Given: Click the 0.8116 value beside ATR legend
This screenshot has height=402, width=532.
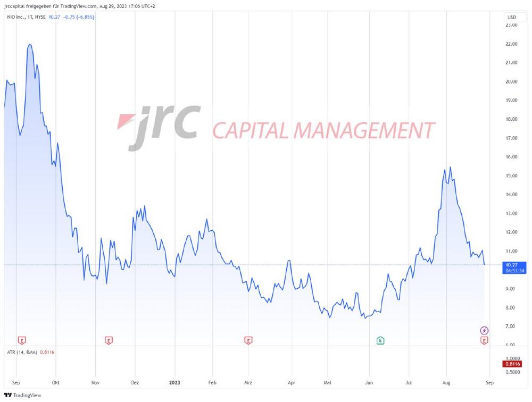Looking at the screenshot, I should 47,352.
